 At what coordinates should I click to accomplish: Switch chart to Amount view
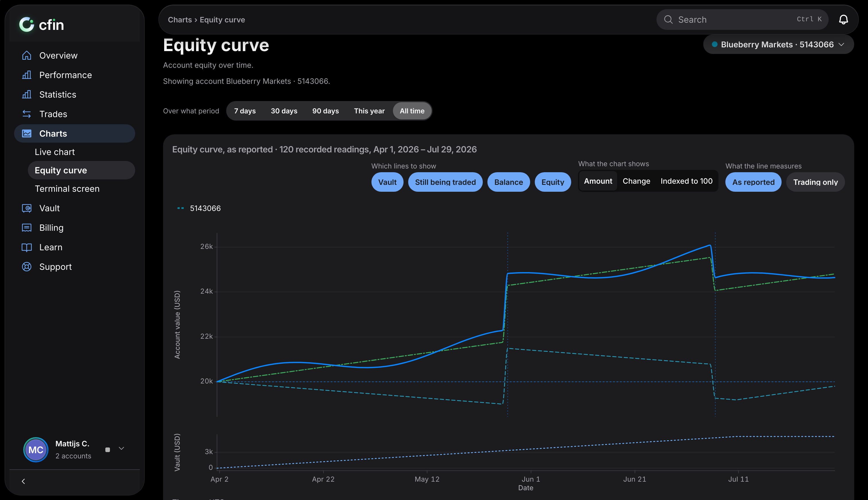[x=598, y=181]
